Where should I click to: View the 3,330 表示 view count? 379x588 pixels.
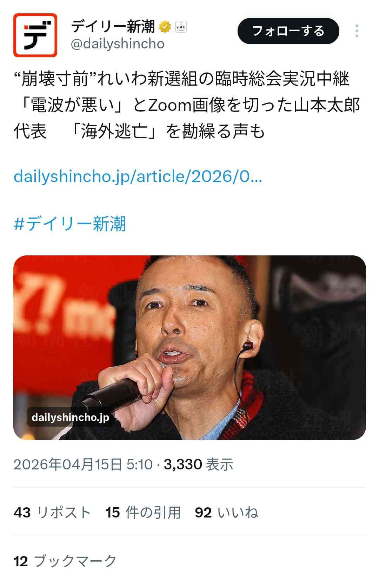coord(199,465)
